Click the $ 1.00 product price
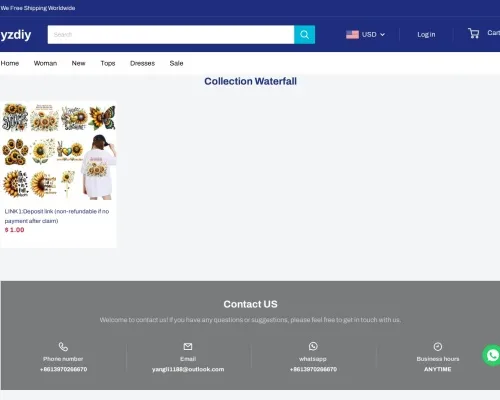500x400 pixels. point(14,230)
